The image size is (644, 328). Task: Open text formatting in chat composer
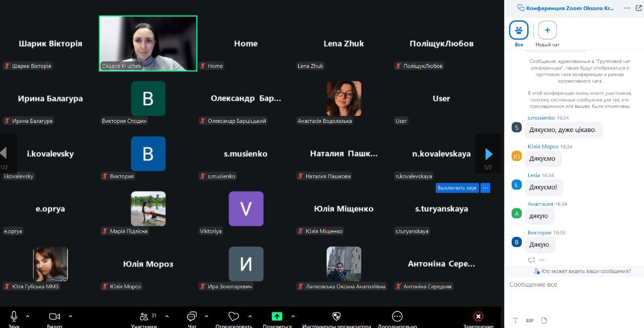click(x=515, y=320)
